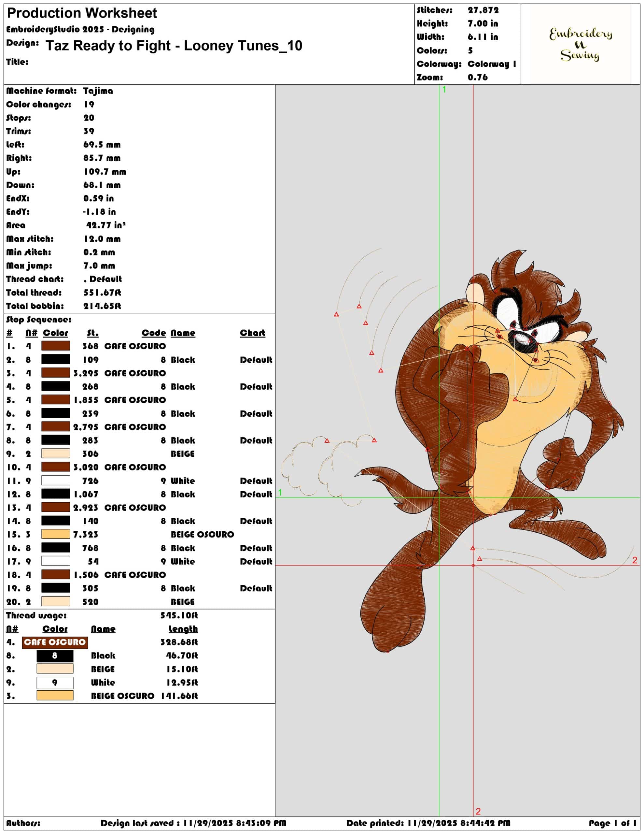The height and width of the screenshot is (834, 644).
Task: Click the stitch count '1.067' in stop 12
Action: coord(86,494)
